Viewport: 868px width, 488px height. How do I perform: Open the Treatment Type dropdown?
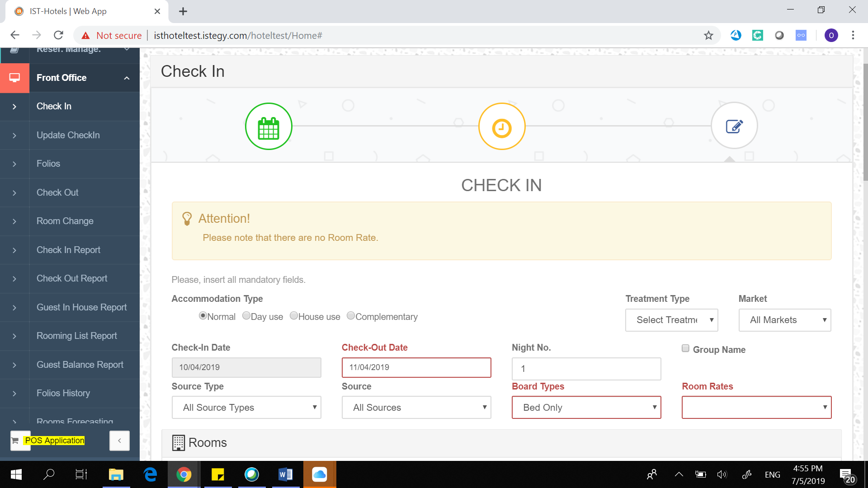[x=671, y=320]
